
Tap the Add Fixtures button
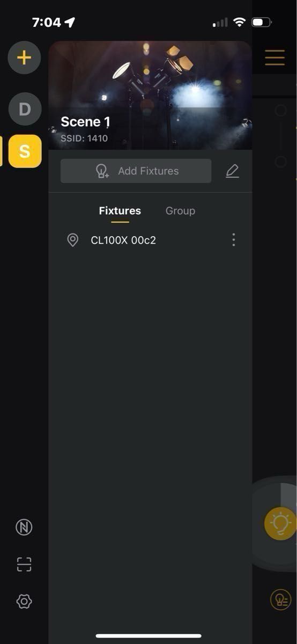pyautogui.click(x=136, y=171)
